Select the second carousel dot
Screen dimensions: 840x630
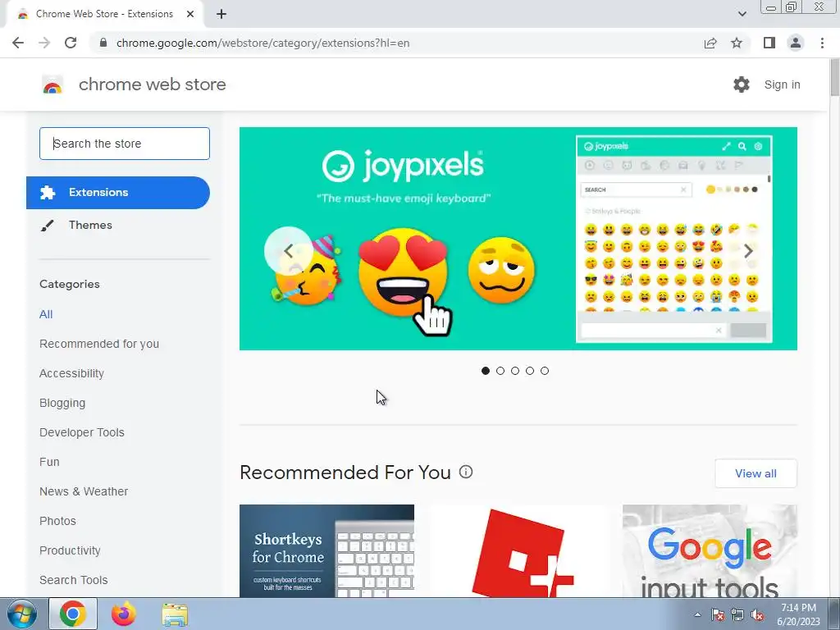[x=500, y=371]
